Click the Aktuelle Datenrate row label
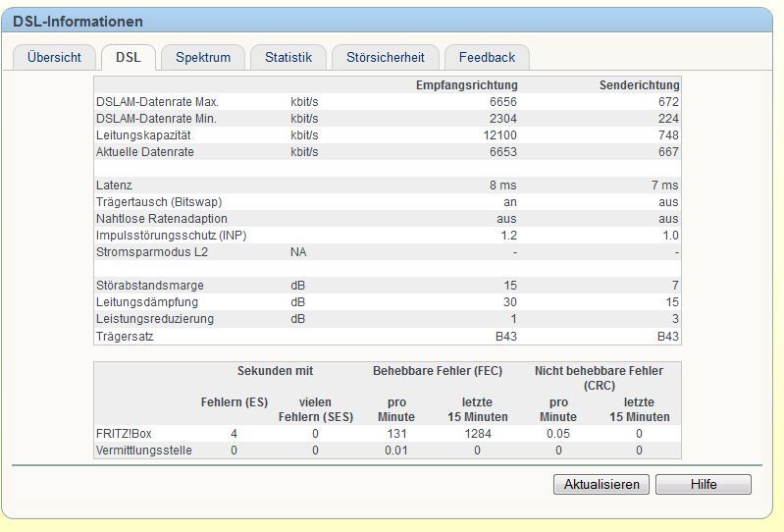784x532 pixels. (145, 152)
